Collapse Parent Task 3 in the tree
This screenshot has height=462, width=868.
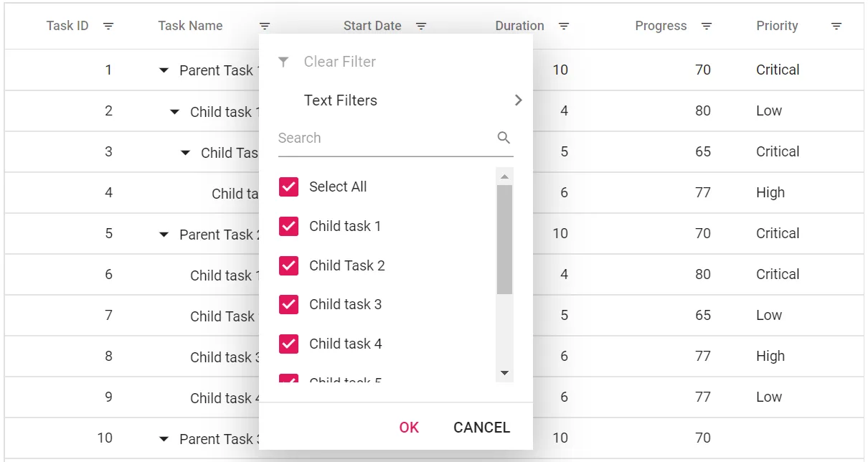coord(164,438)
